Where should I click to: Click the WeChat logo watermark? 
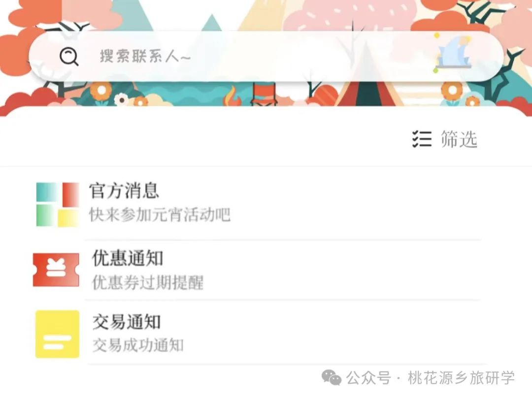pyautogui.click(x=332, y=378)
